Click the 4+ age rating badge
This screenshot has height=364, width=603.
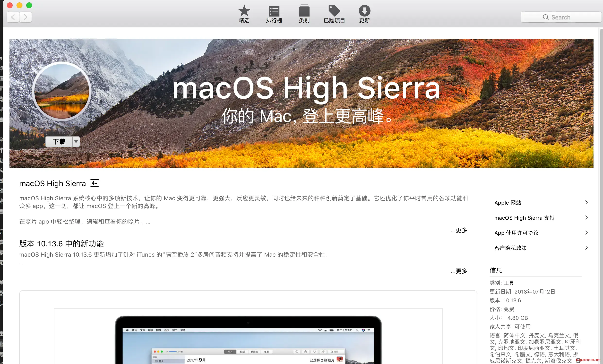pos(94,183)
